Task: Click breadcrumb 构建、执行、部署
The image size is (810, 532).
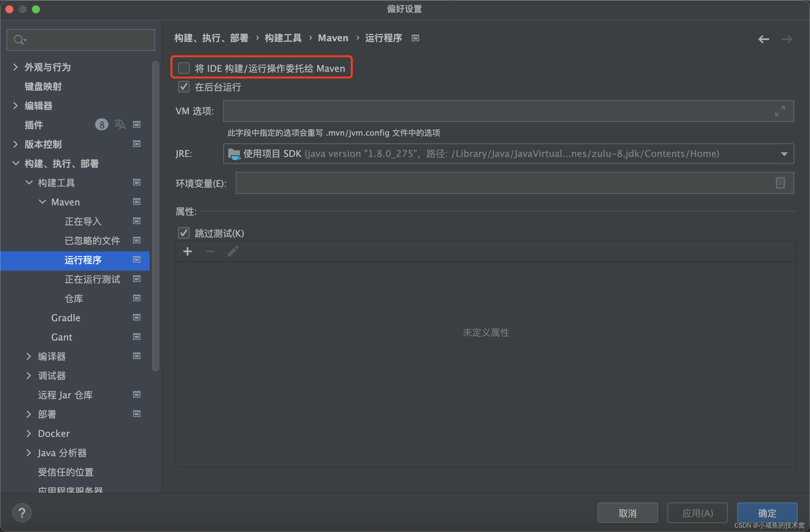Action: pos(211,38)
